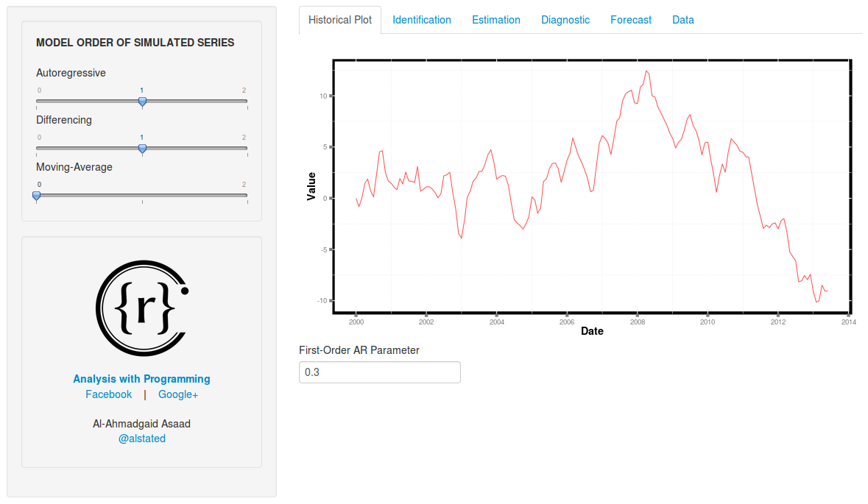The height and width of the screenshot is (504, 868).
Task: Select the Autoregressive slider handle
Action: click(x=142, y=102)
